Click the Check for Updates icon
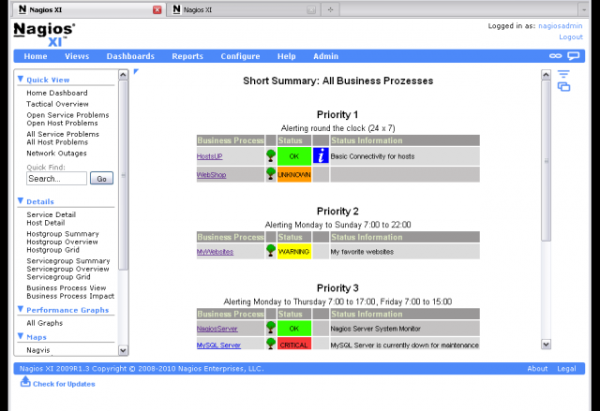 click(x=26, y=382)
